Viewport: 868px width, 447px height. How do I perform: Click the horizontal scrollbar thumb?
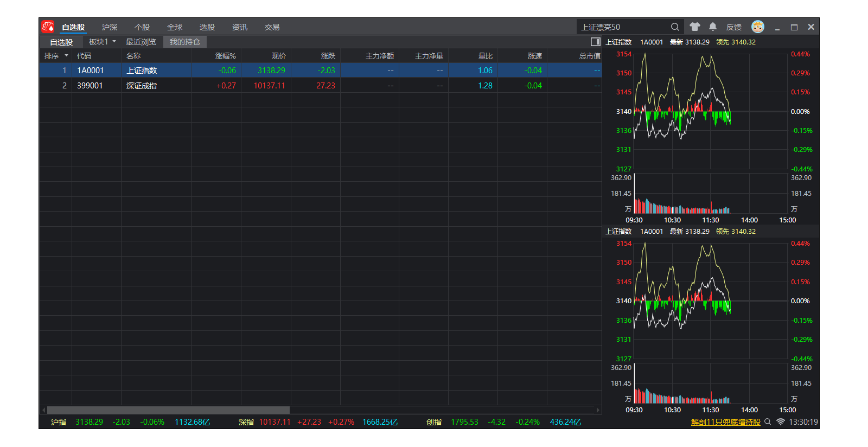coord(168,410)
